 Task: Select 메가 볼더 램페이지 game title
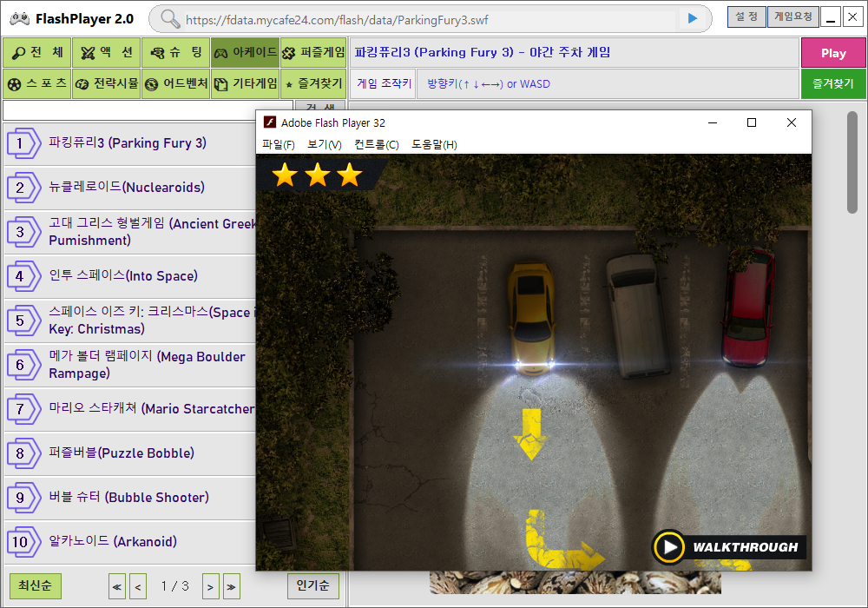[x=147, y=365]
